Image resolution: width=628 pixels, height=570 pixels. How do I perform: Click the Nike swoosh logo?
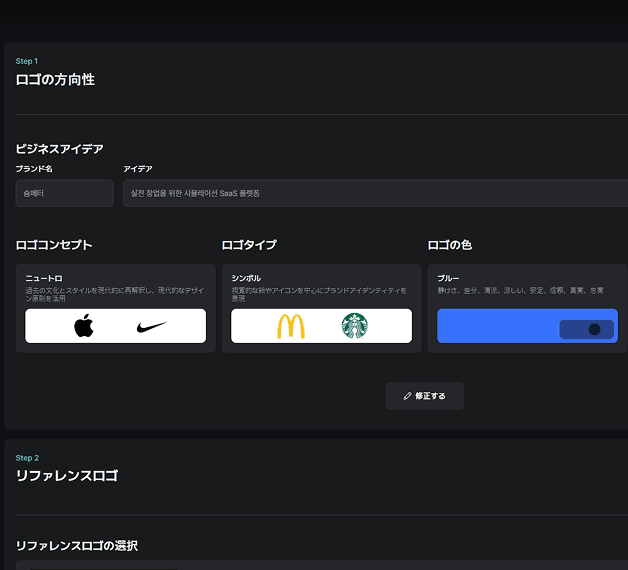tap(151, 327)
